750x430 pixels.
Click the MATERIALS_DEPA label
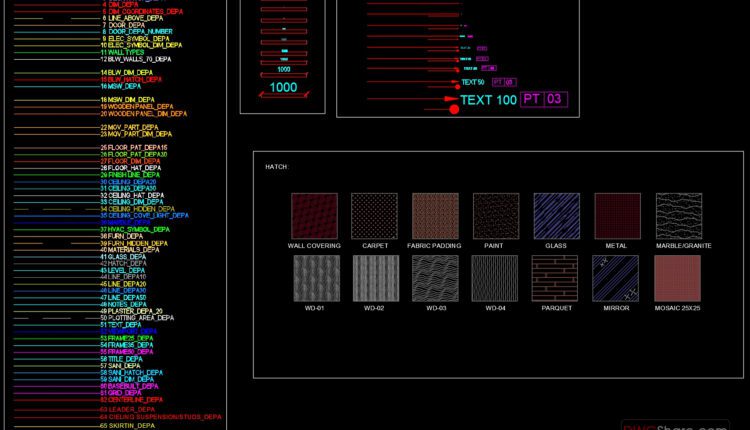click(133, 250)
